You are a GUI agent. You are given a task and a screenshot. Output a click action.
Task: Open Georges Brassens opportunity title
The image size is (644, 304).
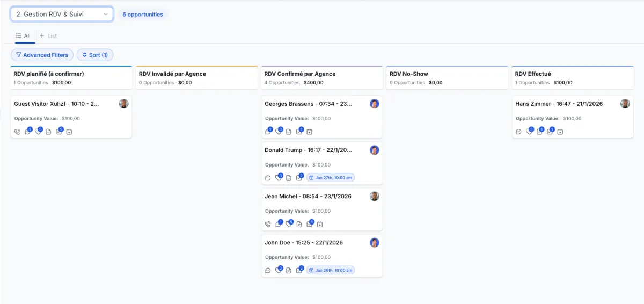309,104
